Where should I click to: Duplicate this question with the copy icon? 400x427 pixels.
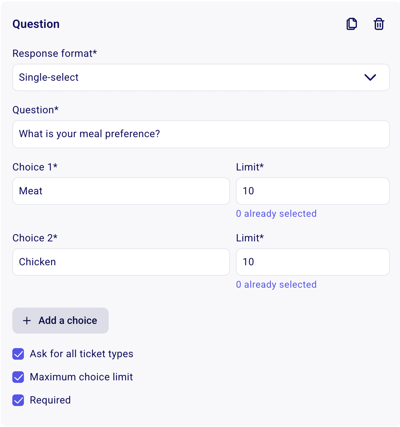(352, 24)
